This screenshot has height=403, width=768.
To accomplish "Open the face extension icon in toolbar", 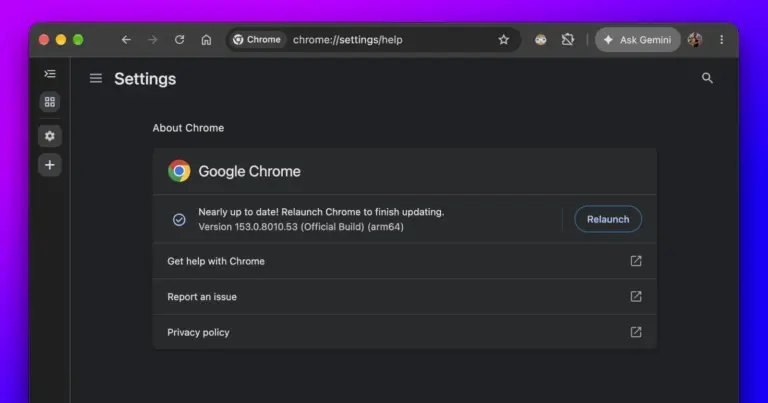I will click(541, 40).
